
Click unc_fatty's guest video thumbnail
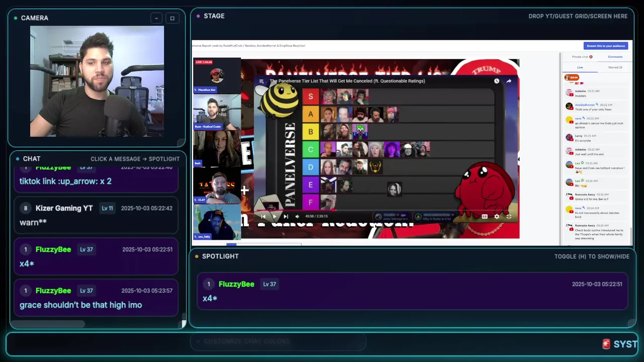click(x=217, y=221)
